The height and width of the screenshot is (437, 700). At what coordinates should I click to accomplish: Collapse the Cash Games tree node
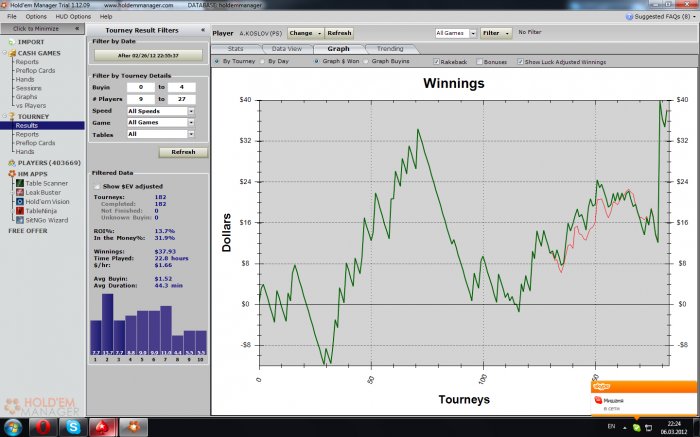click(x=4, y=53)
